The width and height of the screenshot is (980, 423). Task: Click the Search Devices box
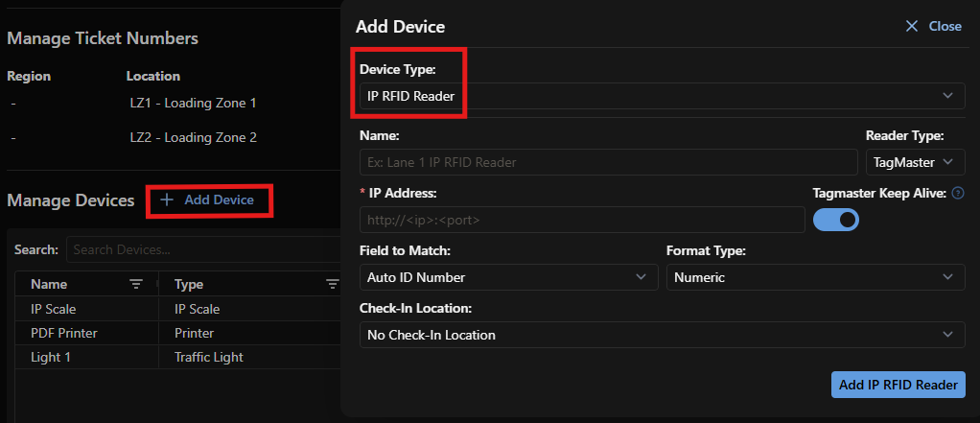tap(204, 250)
